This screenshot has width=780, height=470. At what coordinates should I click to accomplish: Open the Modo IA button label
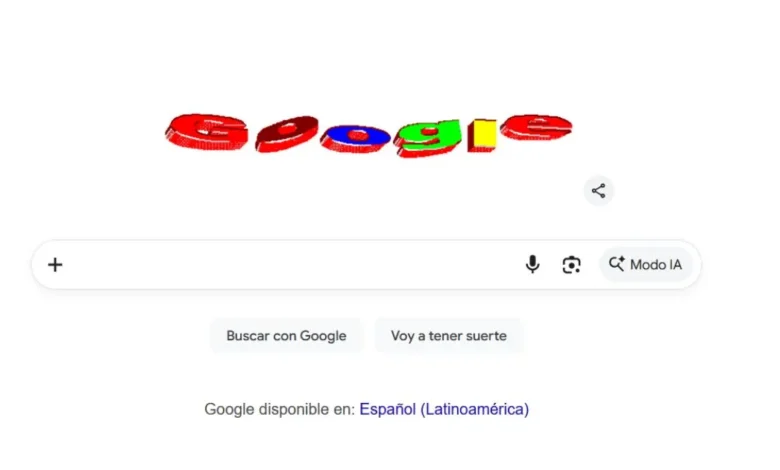(x=656, y=265)
